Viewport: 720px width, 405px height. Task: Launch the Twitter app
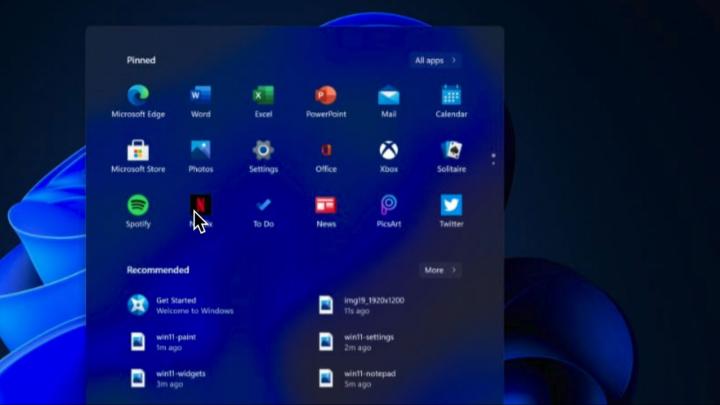tap(451, 212)
